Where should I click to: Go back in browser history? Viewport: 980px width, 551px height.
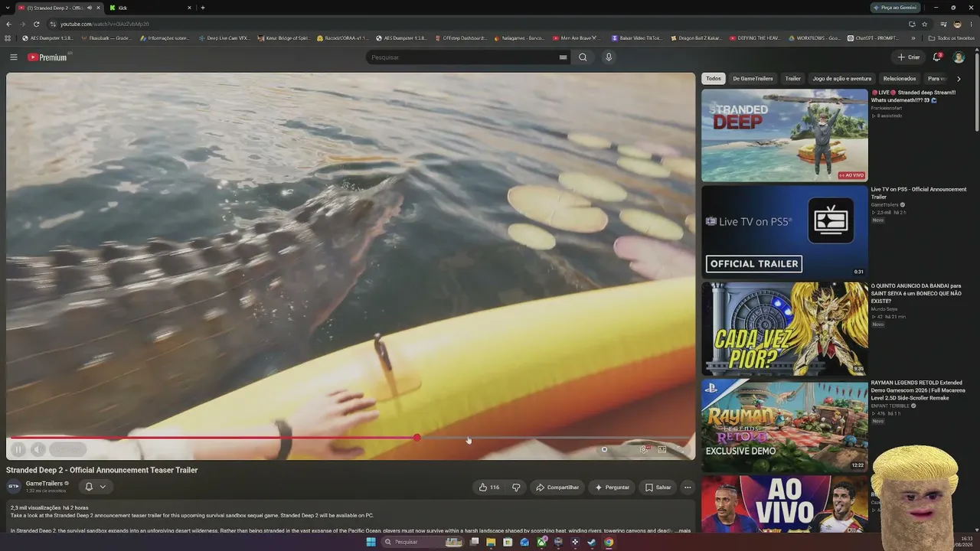(x=8, y=24)
